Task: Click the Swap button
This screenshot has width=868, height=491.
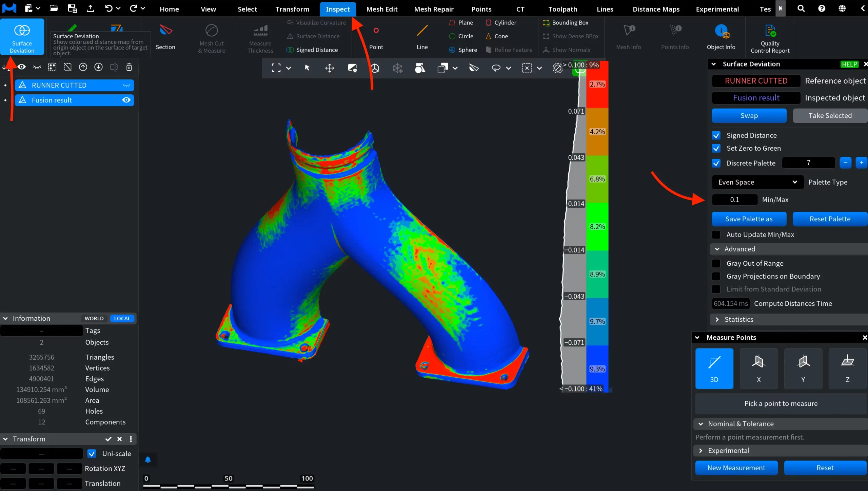Action: click(749, 116)
